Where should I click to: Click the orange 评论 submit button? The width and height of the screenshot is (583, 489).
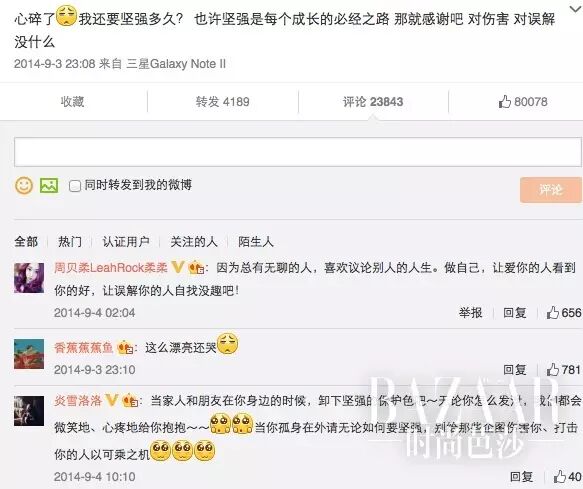point(551,190)
